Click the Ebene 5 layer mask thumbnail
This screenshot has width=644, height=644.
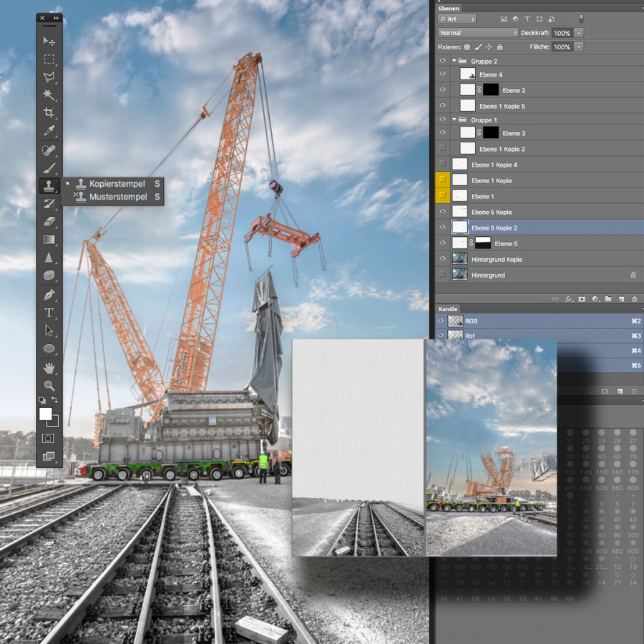pyautogui.click(x=483, y=243)
